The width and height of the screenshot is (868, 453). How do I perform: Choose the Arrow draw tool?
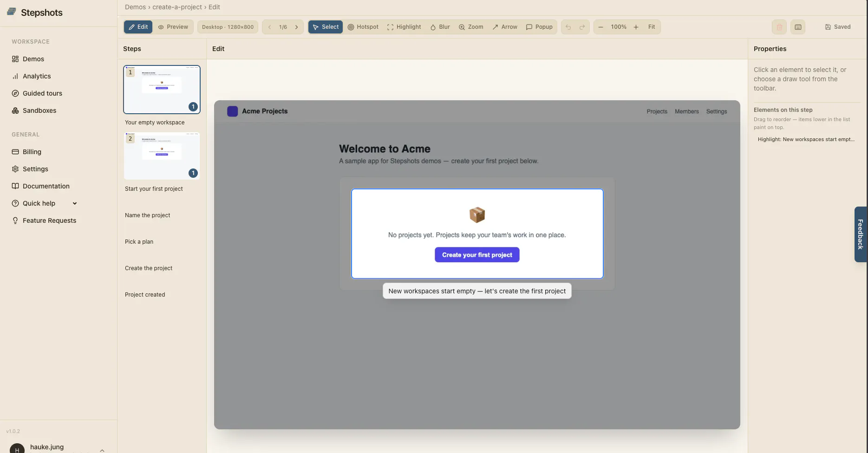tap(505, 27)
